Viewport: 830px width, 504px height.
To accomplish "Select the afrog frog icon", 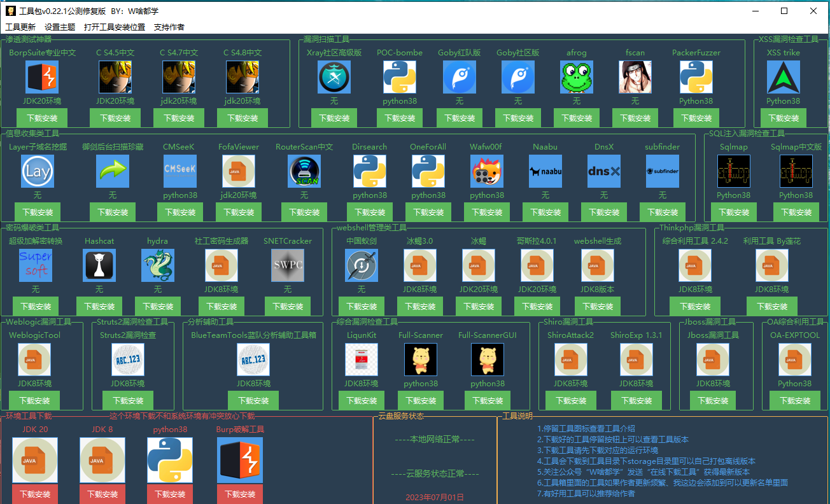I will pyautogui.click(x=577, y=77).
